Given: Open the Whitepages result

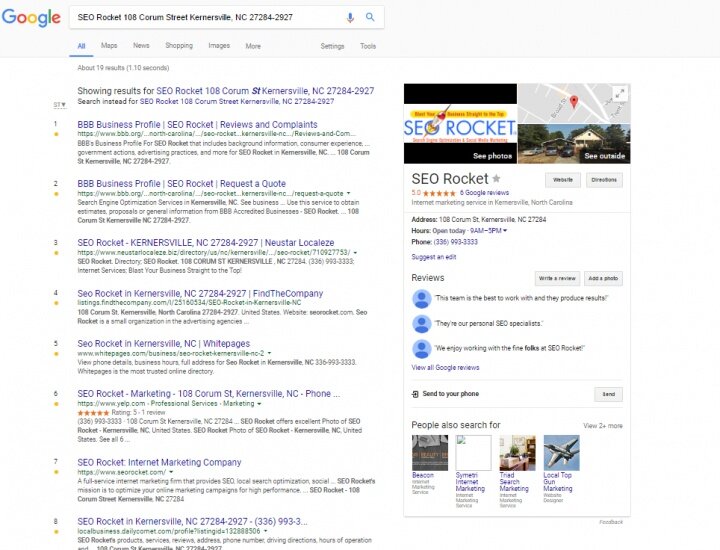Looking at the screenshot, I should click(163, 343).
